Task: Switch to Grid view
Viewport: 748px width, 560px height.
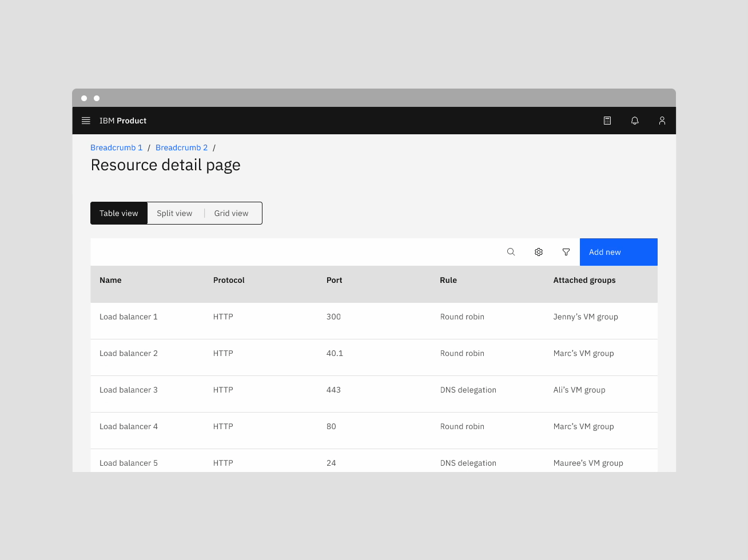Action: 231,213
